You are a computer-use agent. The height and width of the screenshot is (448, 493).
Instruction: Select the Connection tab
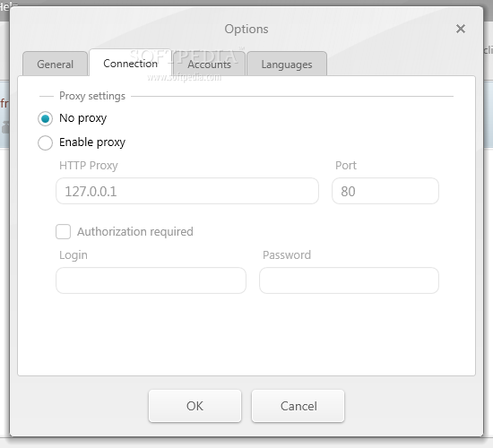click(x=130, y=63)
